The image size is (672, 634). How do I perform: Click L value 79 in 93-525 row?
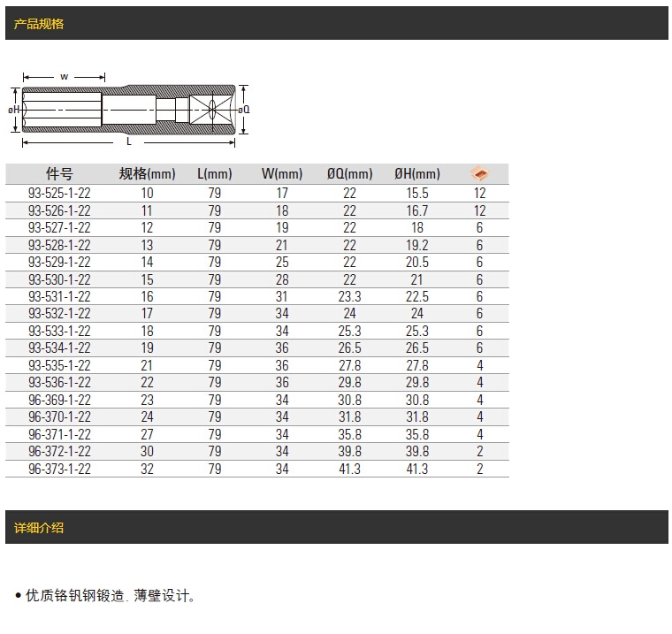[215, 194]
